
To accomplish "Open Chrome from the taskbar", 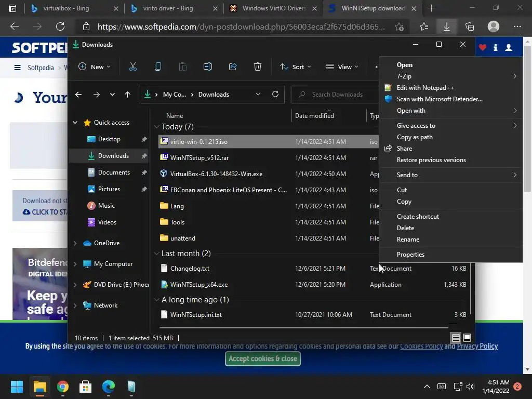I will (62, 387).
